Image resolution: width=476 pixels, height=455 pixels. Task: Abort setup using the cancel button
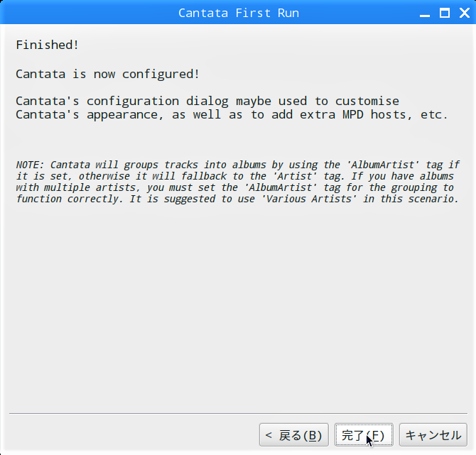point(433,435)
